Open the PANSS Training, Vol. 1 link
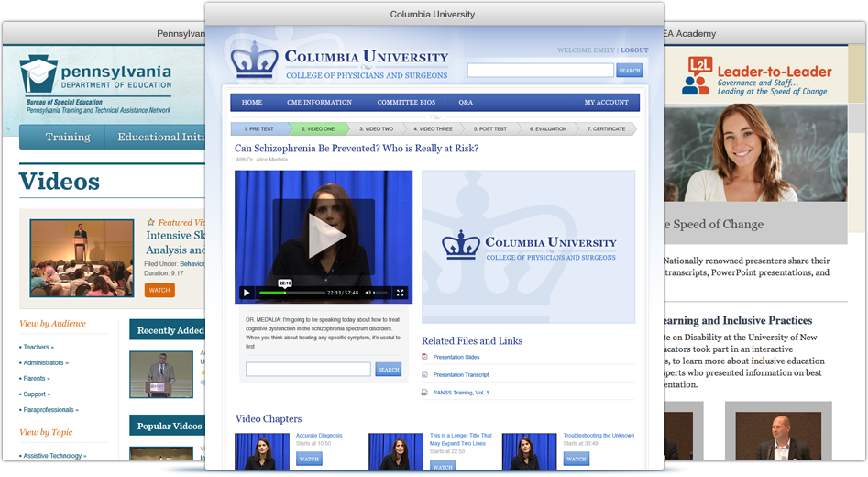868x477 pixels. pos(461,393)
